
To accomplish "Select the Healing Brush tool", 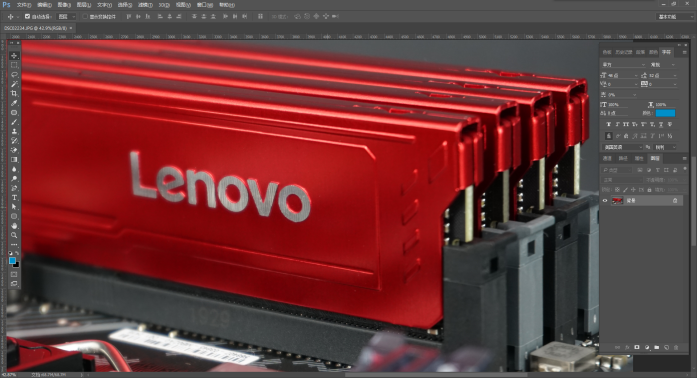I will (14, 113).
